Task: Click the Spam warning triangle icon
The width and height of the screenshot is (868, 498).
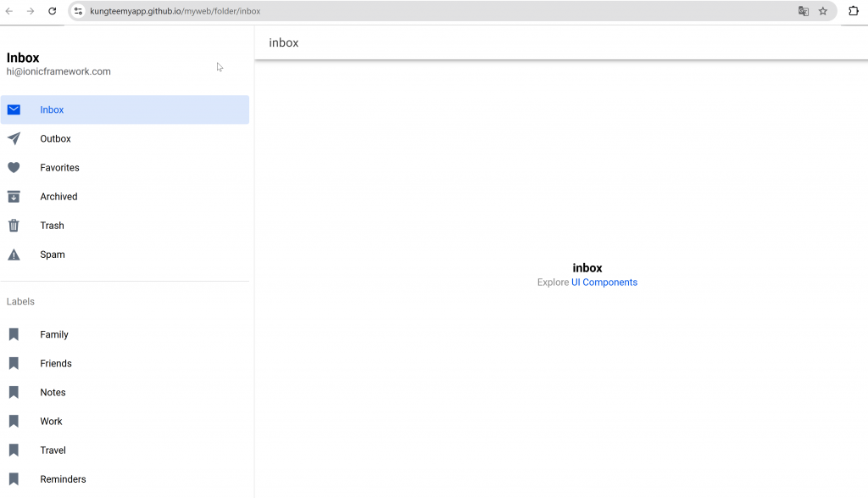Action: pos(14,255)
